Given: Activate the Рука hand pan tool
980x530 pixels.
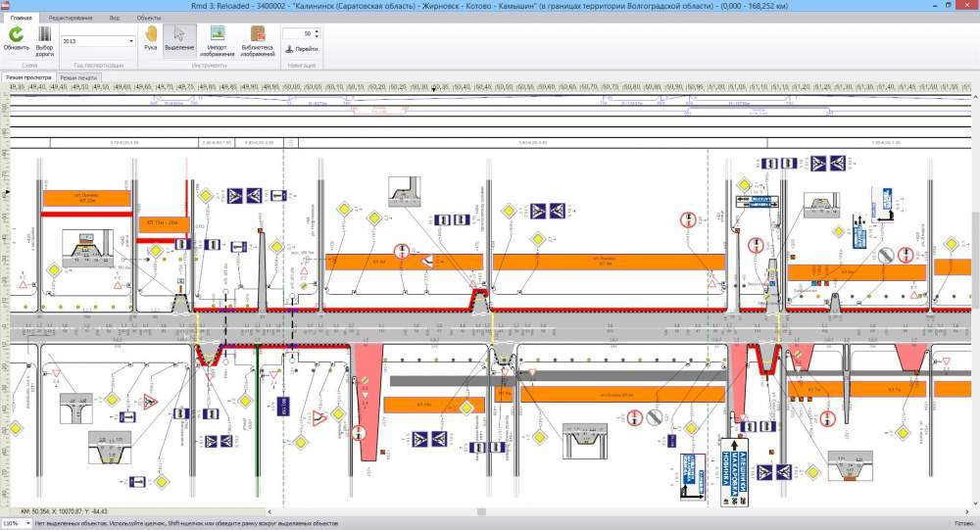Looking at the screenshot, I should (x=151, y=35).
